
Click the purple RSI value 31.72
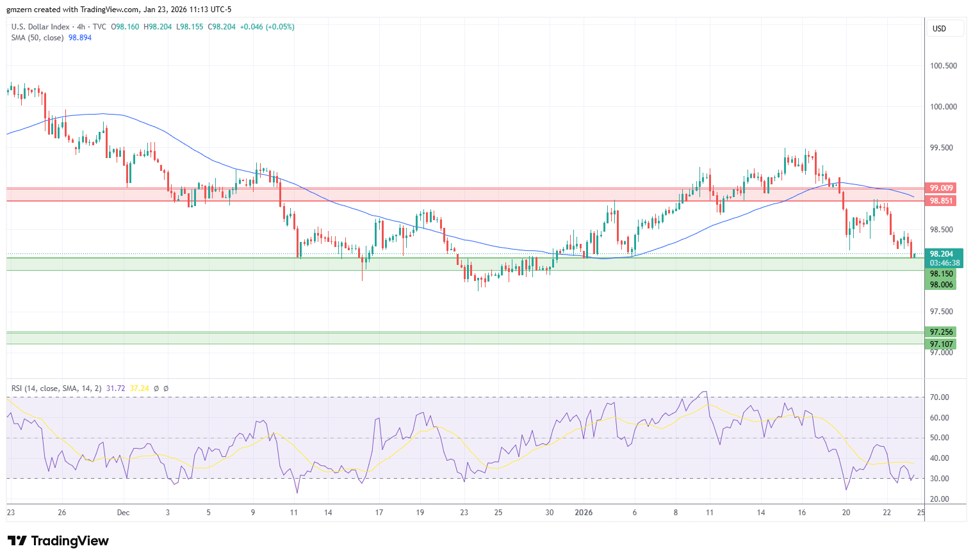click(116, 388)
